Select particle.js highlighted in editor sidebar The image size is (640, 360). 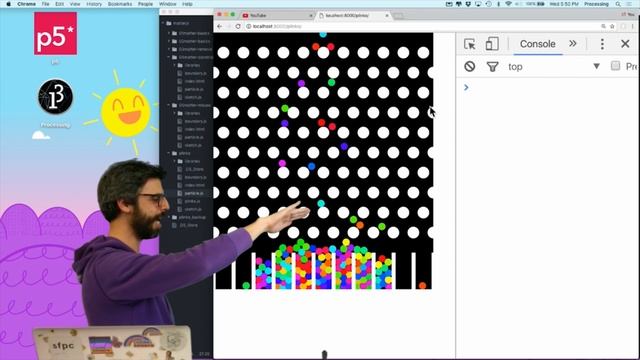tap(193, 193)
